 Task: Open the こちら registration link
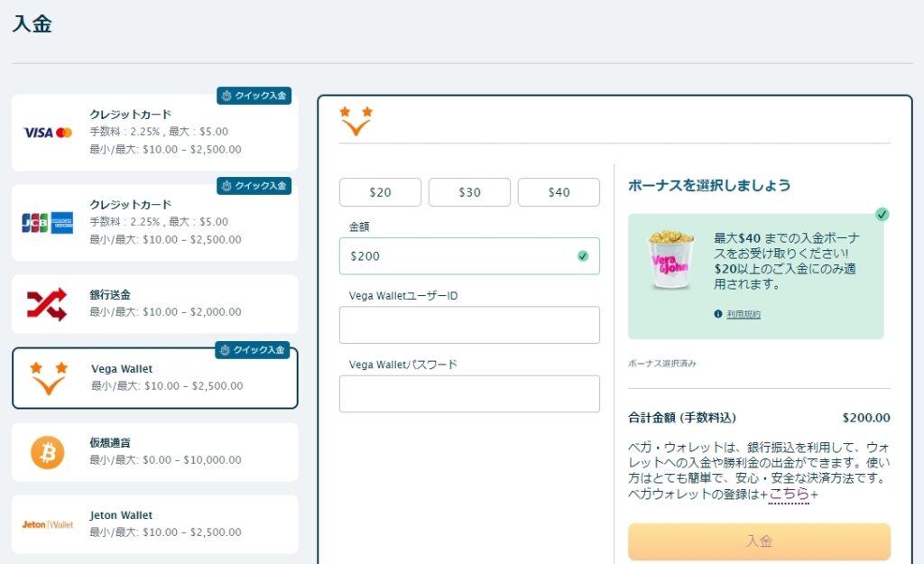pyautogui.click(x=789, y=494)
